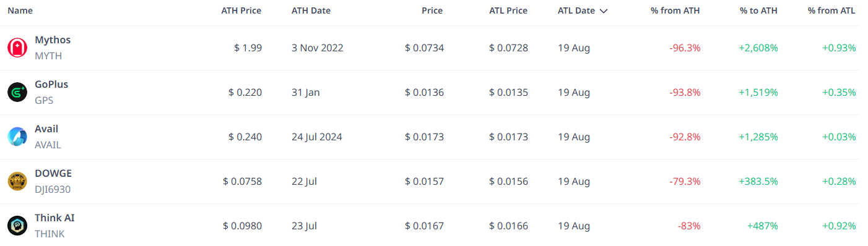The height and width of the screenshot is (246, 868).
Task: Open the Avail coin name link
Action: click(x=46, y=129)
